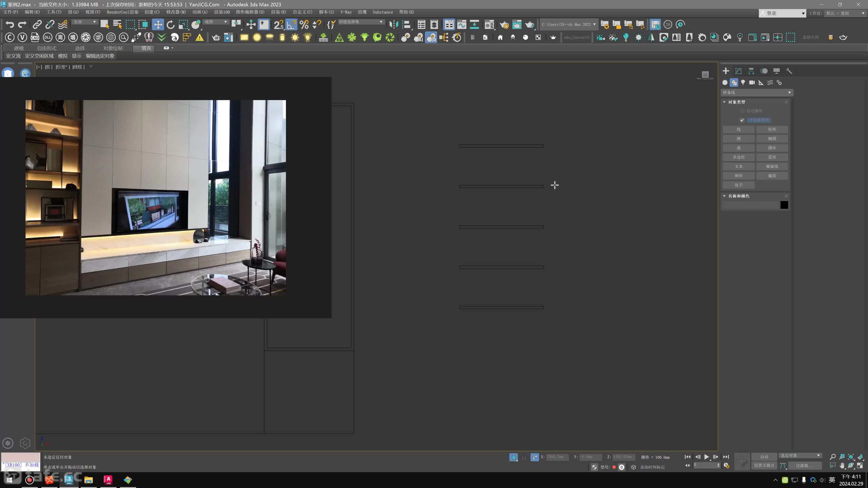Switch to Geometry category in Create panel
The width and height of the screenshot is (868, 488).
tap(725, 82)
